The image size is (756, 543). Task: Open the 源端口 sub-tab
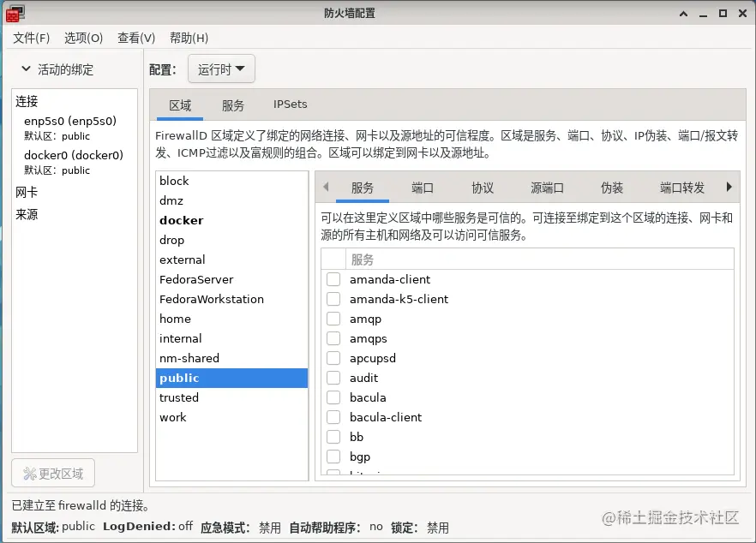pos(547,188)
